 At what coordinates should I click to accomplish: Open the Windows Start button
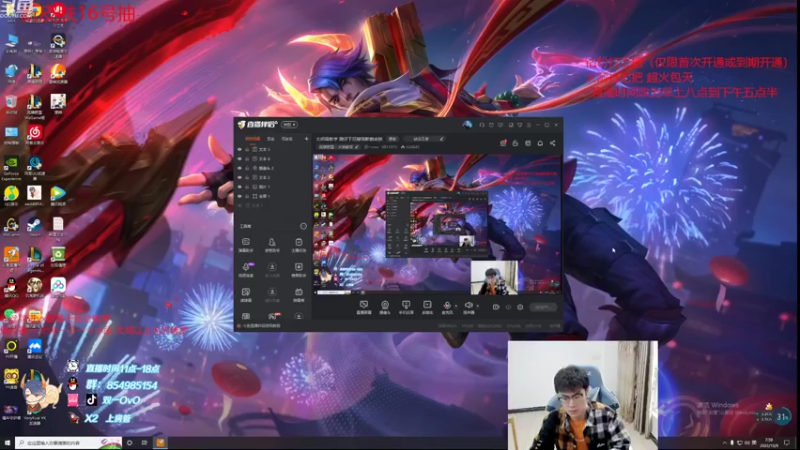[x=7, y=443]
